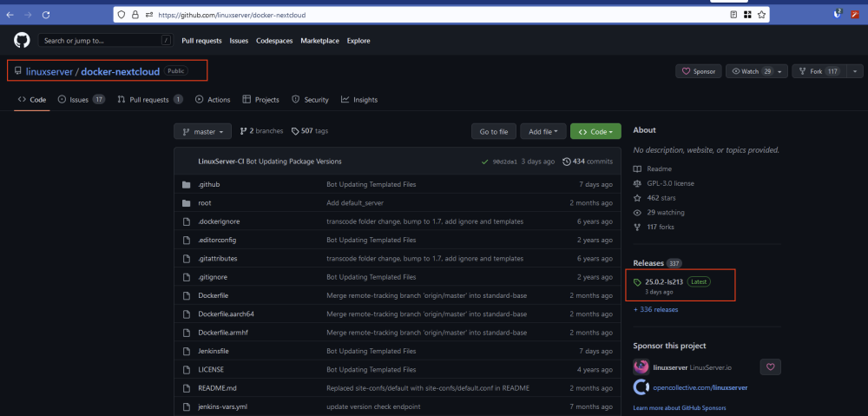
Task: Open the root folder
Action: [204, 202]
